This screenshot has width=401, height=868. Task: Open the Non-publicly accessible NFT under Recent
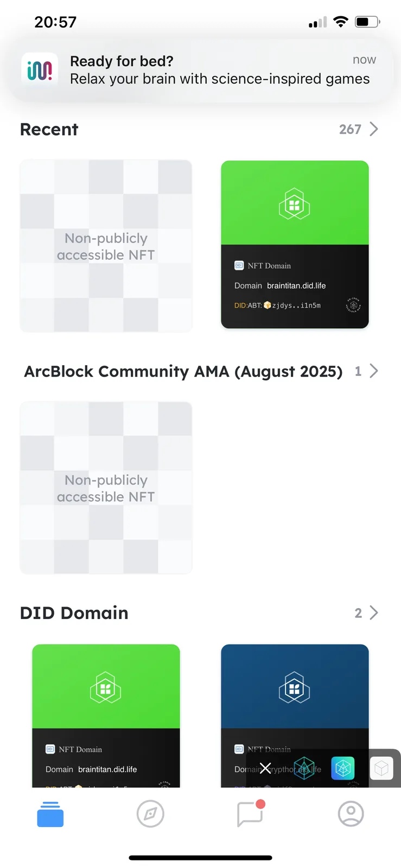(106, 246)
